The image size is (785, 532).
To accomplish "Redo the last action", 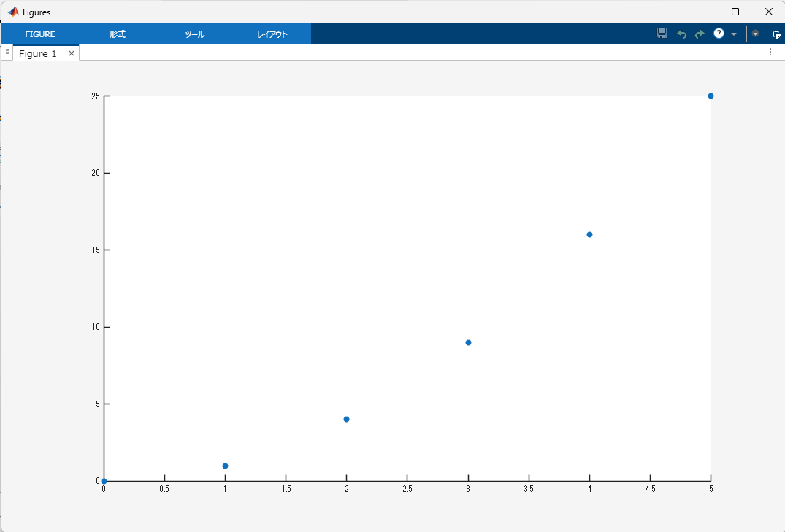I will click(x=700, y=34).
